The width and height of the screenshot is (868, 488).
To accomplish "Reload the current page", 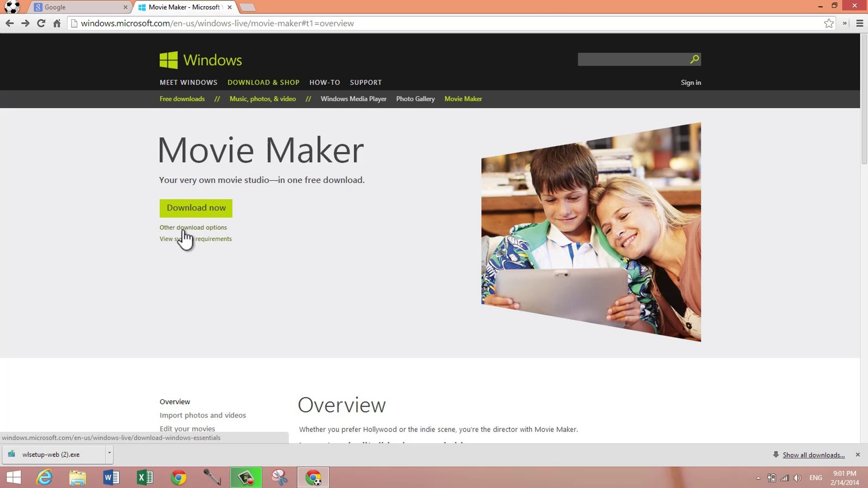I will 41,23.
